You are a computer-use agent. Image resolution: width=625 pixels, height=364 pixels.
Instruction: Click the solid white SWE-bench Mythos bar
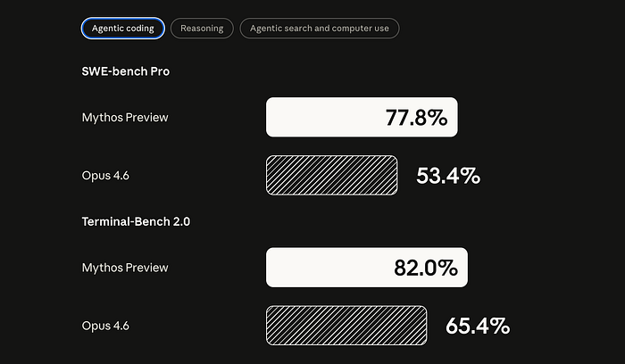click(321, 118)
